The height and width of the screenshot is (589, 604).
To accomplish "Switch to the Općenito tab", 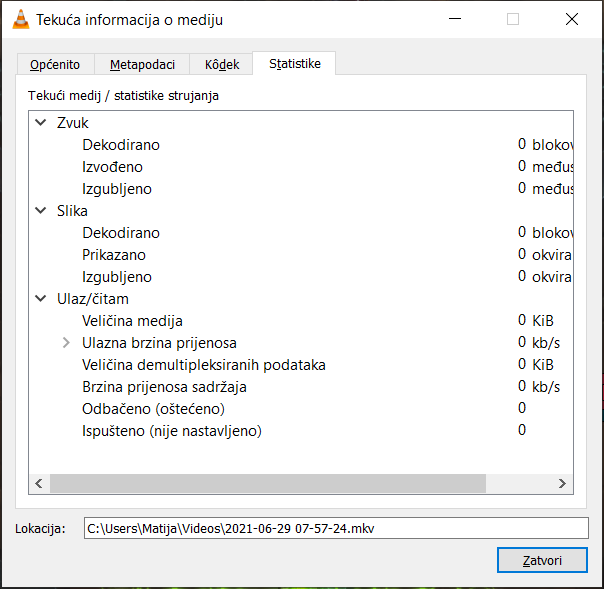I will [55, 64].
